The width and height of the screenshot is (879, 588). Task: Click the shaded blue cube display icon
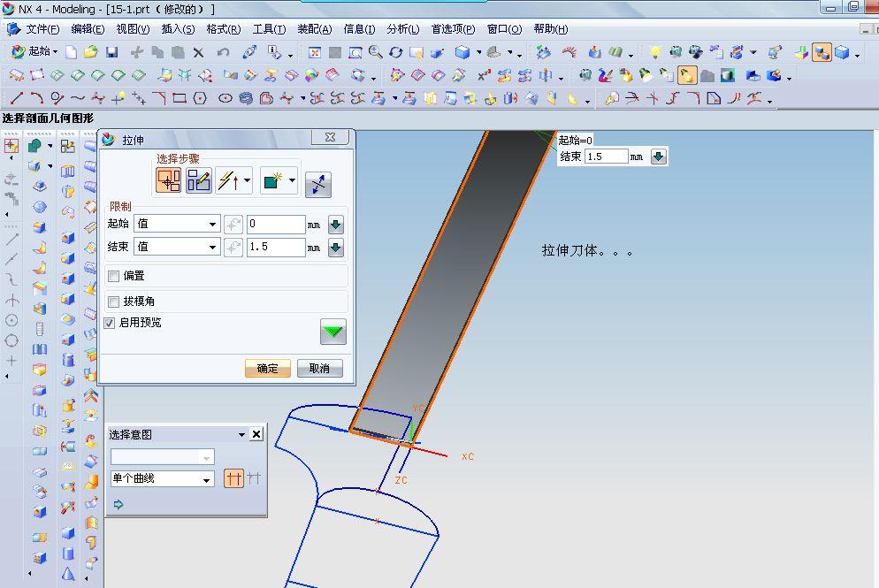click(462, 52)
